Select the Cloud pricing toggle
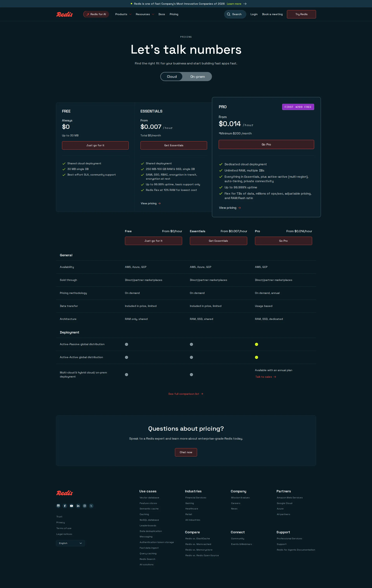 [x=172, y=76]
